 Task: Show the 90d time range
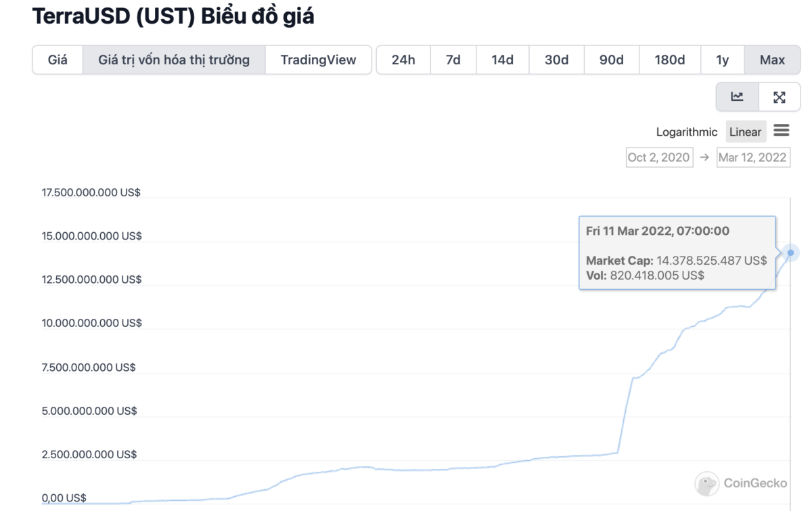[612, 60]
